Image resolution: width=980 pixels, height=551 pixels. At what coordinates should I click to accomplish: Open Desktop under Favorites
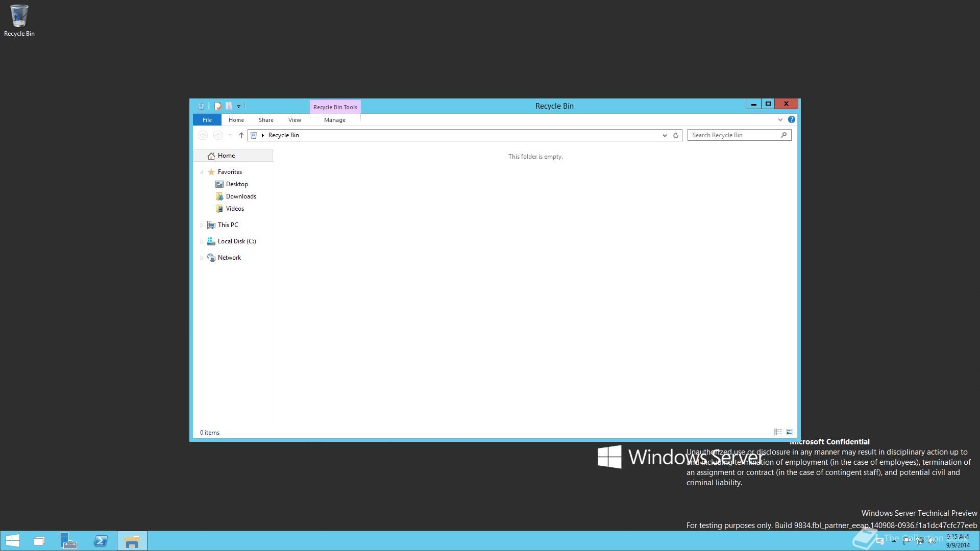(237, 184)
